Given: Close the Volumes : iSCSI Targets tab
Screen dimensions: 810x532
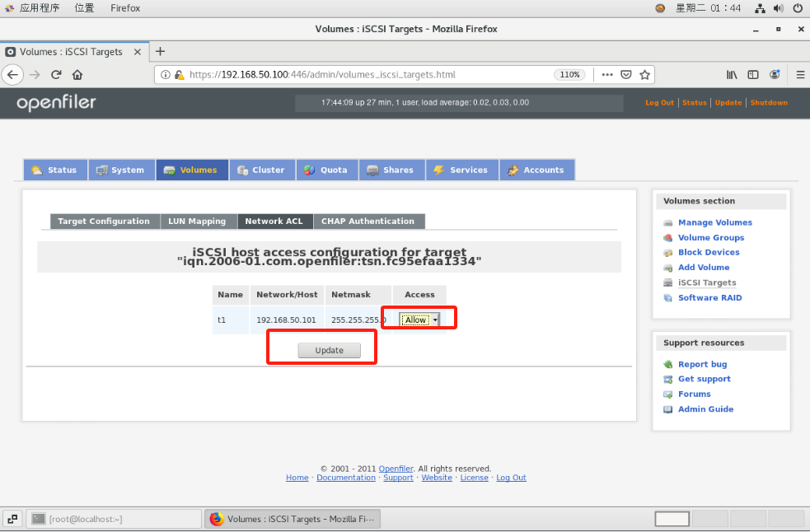Looking at the screenshot, I should point(138,52).
